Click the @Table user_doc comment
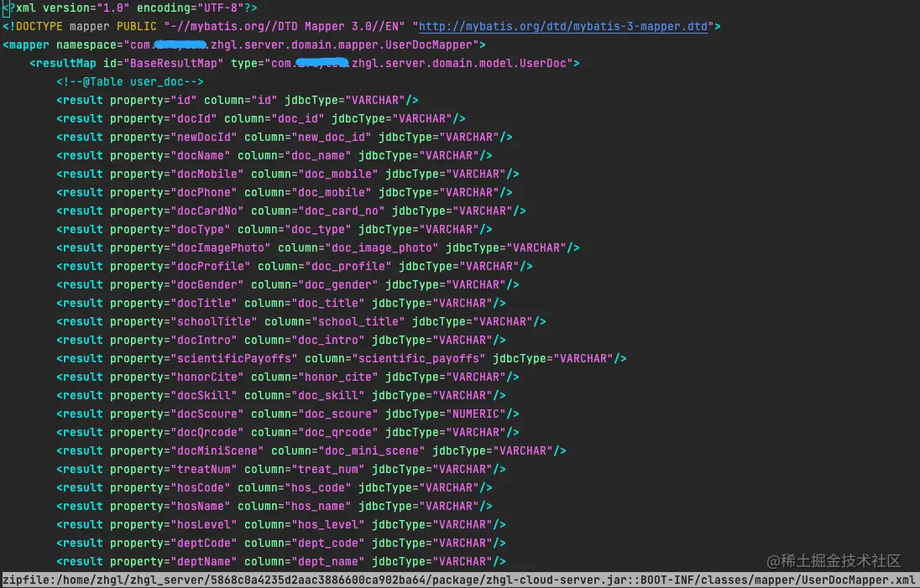The width and height of the screenshot is (920, 588). [129, 82]
